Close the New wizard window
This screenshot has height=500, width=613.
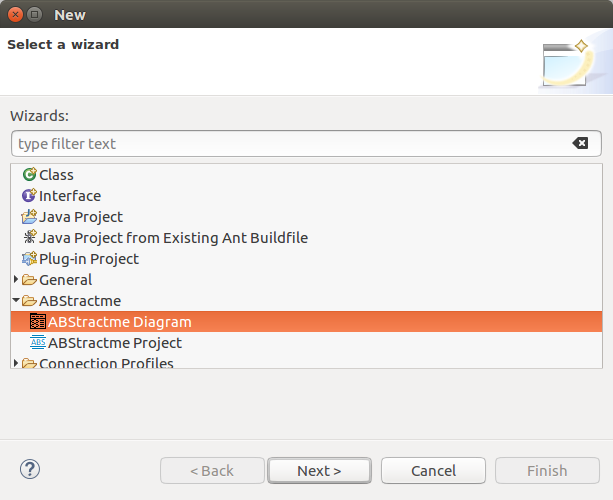tap(13, 14)
